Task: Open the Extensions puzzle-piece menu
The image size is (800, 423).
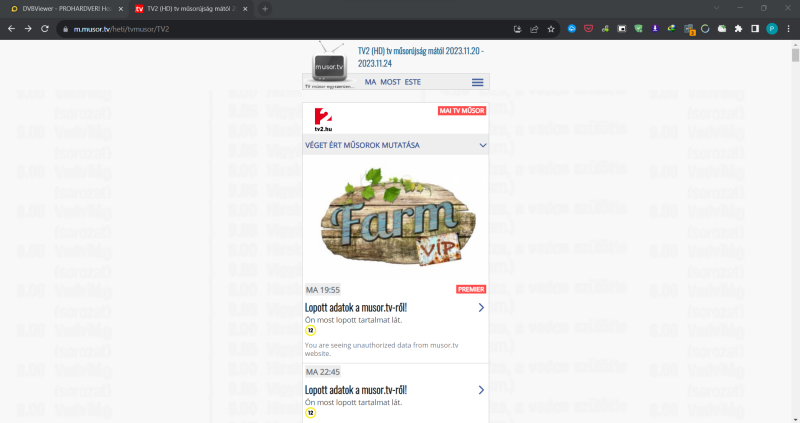Action: pyautogui.click(x=738, y=29)
